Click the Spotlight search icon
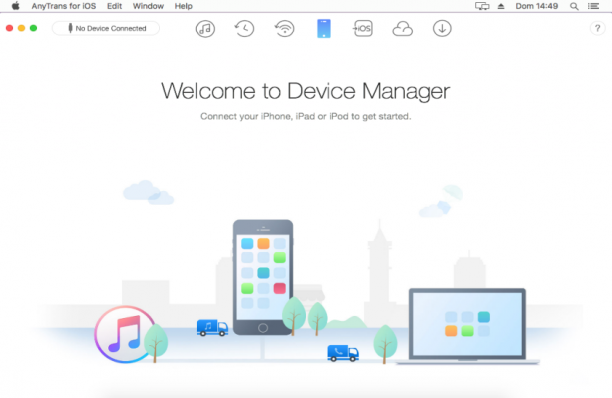This screenshot has width=612, height=398. (574, 6)
